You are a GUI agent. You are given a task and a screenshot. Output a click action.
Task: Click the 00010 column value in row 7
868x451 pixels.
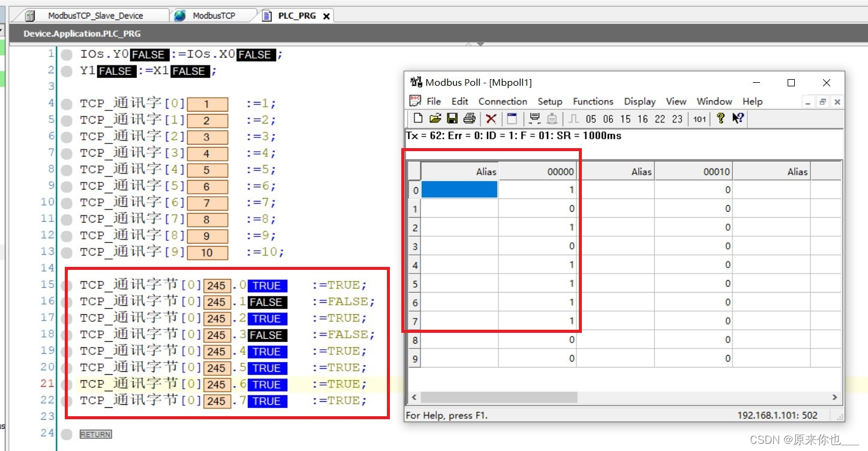point(693,321)
